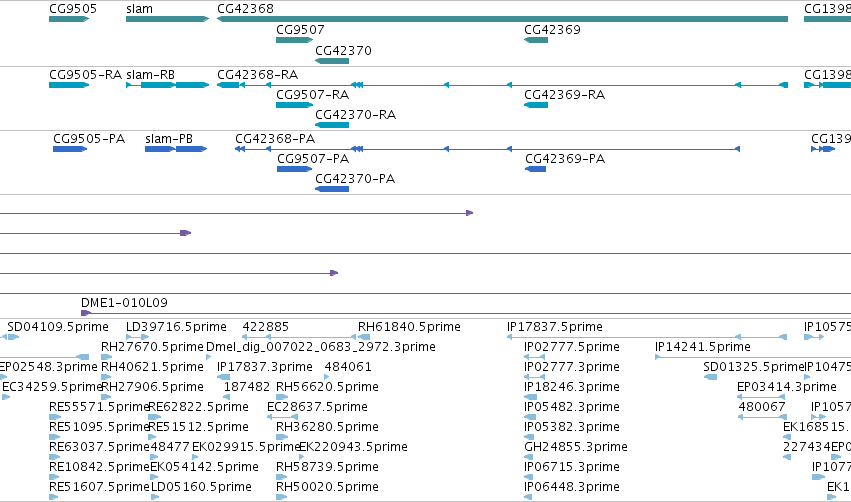Select the long CG42368 gene span
The height and width of the screenshot is (502, 851).
point(502,19)
